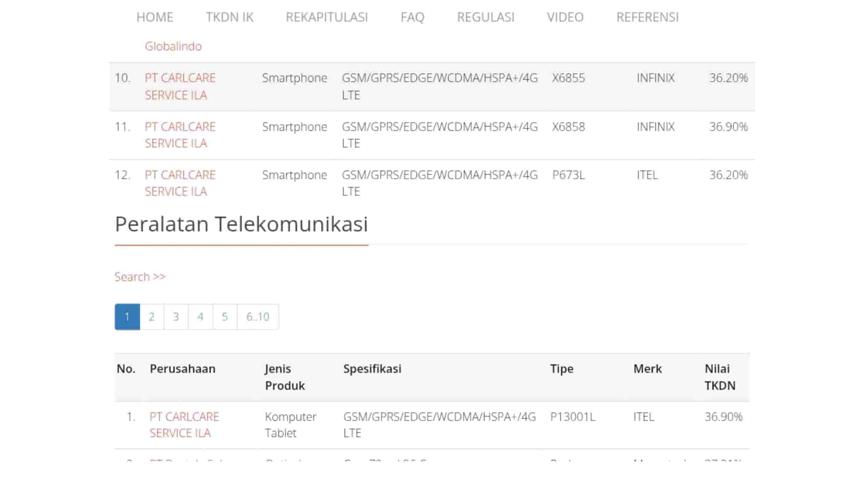863x504 pixels.
Task: Select page 5 of the listing
Action: 225,317
